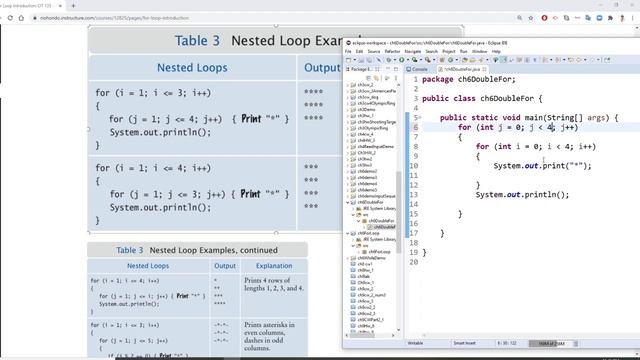Click Link with Editor icon in Package Explorer
This screenshot has width=640, height=360.
click(376, 78)
